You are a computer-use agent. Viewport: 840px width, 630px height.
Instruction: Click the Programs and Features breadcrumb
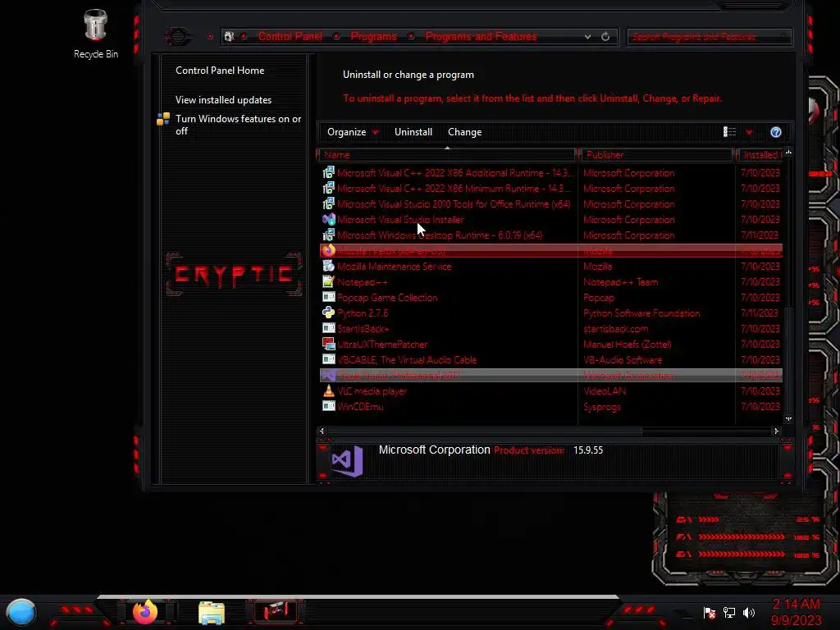click(481, 36)
